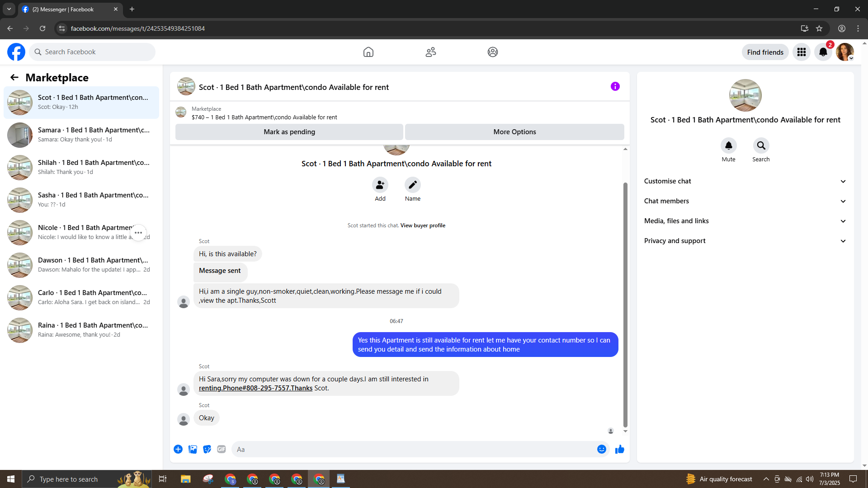Image resolution: width=868 pixels, height=488 pixels.
Task: Open the Facebook apps grid menu
Action: [801, 52]
